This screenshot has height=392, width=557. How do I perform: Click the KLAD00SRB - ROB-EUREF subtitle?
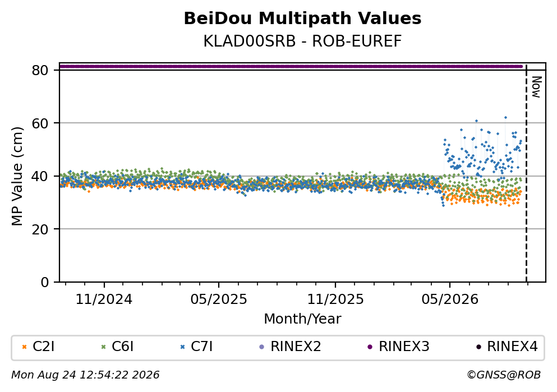(302, 41)
